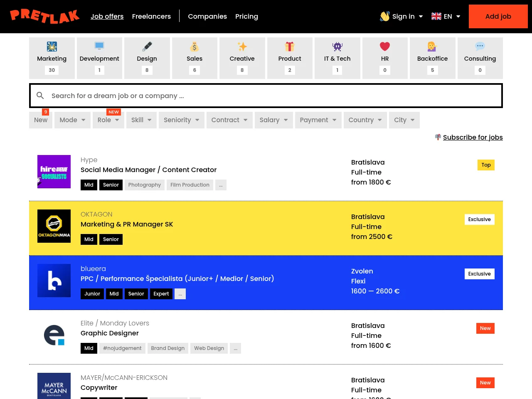Open the Mayer McCann company logo
This screenshot has width=532, height=399.
click(x=54, y=386)
